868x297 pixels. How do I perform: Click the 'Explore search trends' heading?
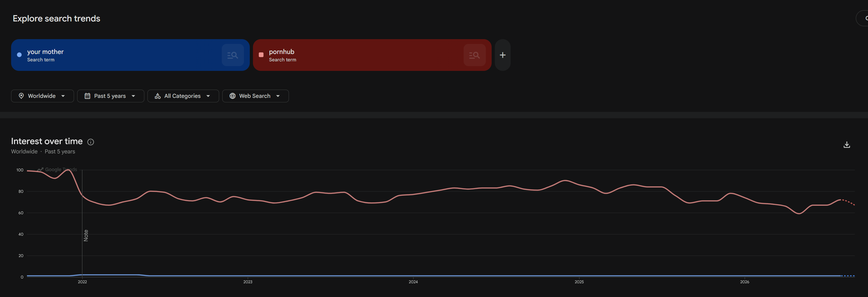pos(56,19)
